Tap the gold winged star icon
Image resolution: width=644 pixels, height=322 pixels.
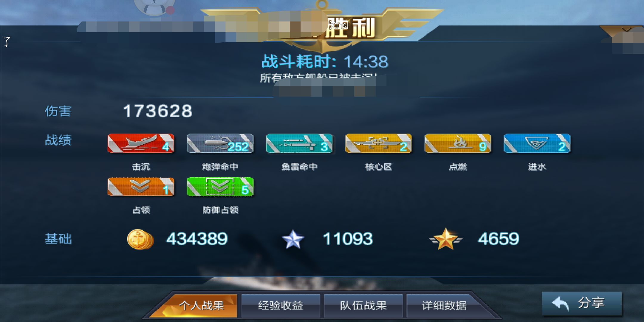pos(446,239)
